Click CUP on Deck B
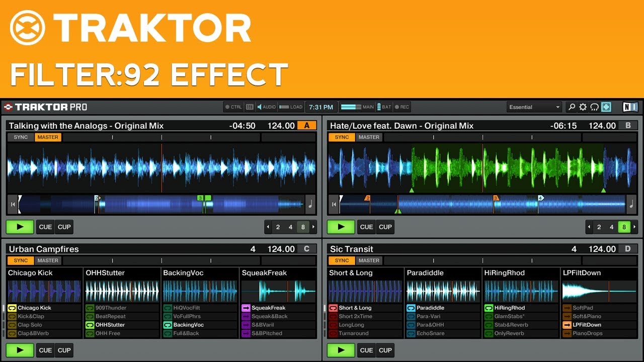This screenshot has width=644, height=362. (385, 227)
